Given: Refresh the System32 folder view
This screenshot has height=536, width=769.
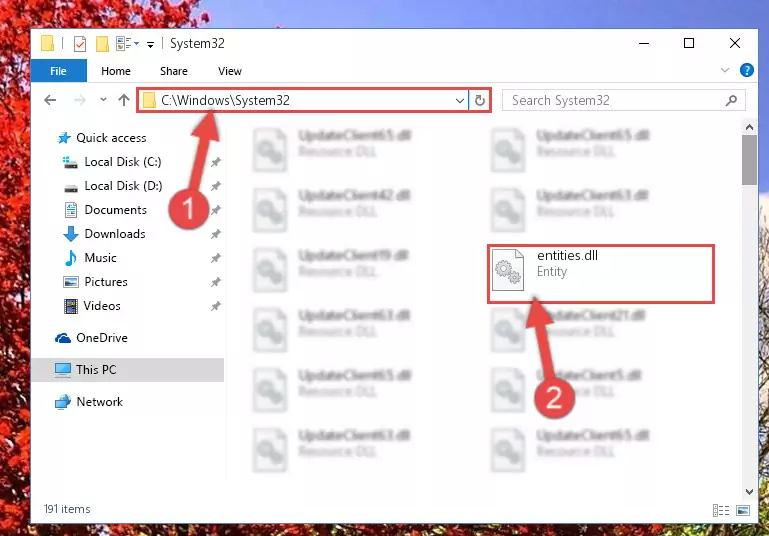Looking at the screenshot, I should 480,101.
